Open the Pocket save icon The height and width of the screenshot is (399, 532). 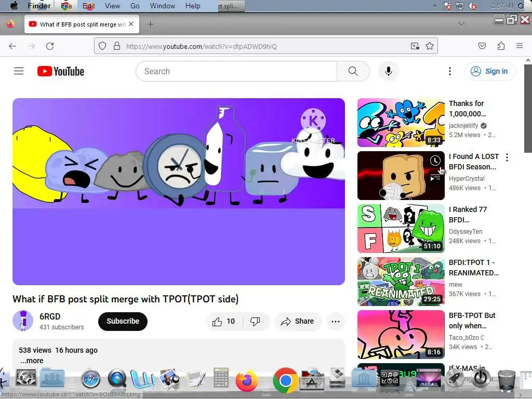pyautogui.click(x=482, y=46)
